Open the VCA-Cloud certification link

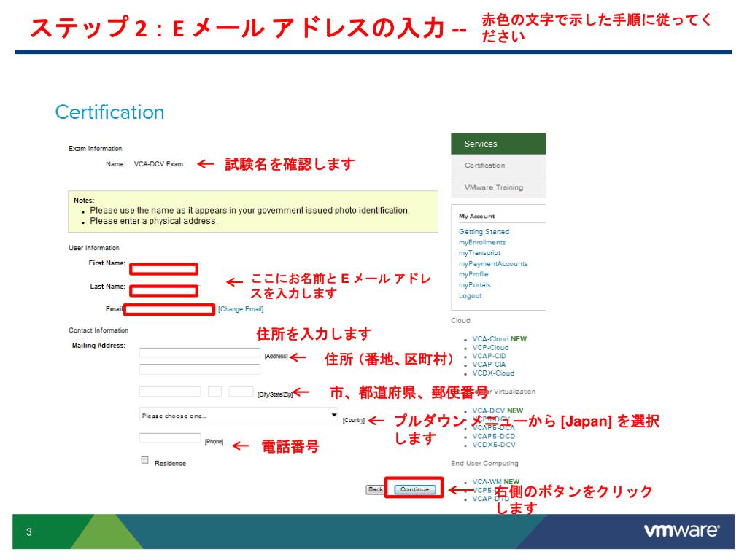[x=490, y=338]
